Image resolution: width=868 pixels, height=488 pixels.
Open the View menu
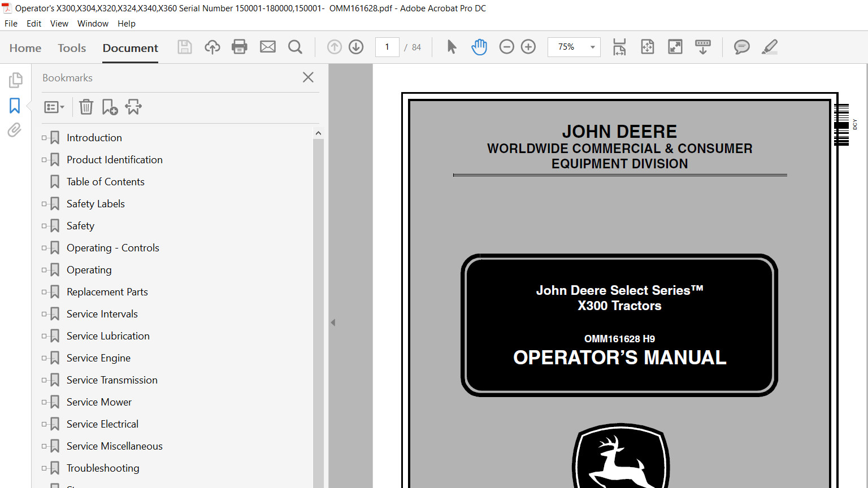tap(59, 24)
